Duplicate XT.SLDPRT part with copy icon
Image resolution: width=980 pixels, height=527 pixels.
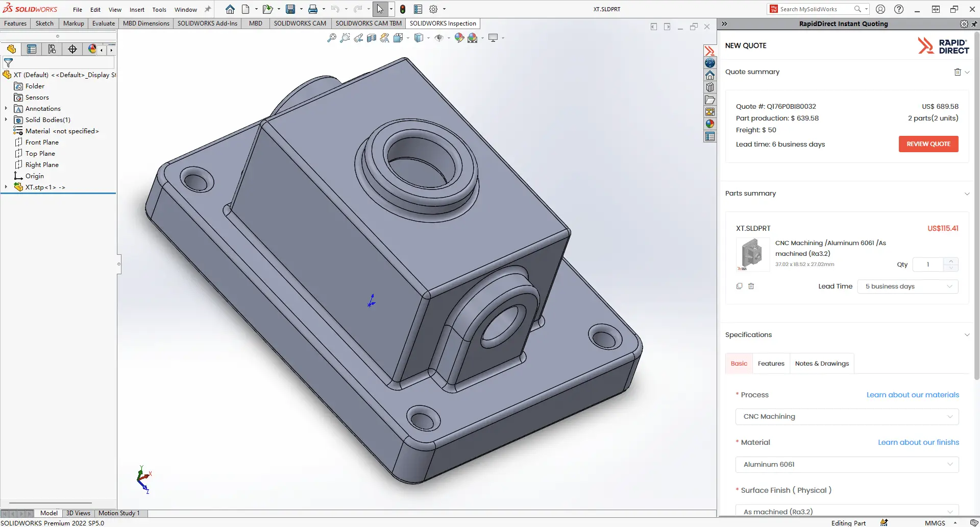point(739,286)
